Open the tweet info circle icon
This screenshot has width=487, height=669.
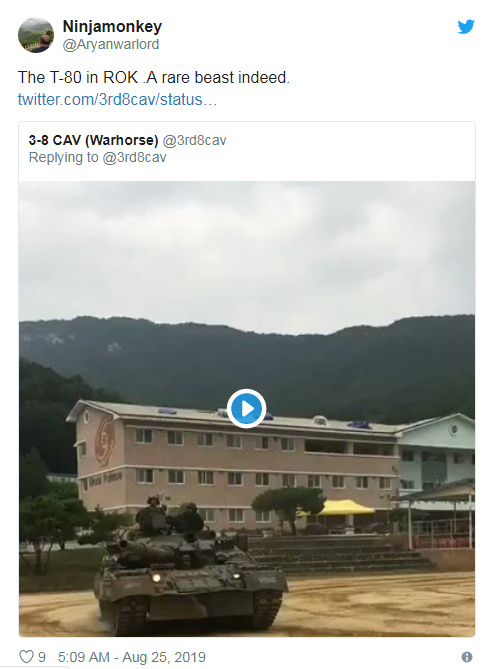pos(467,657)
